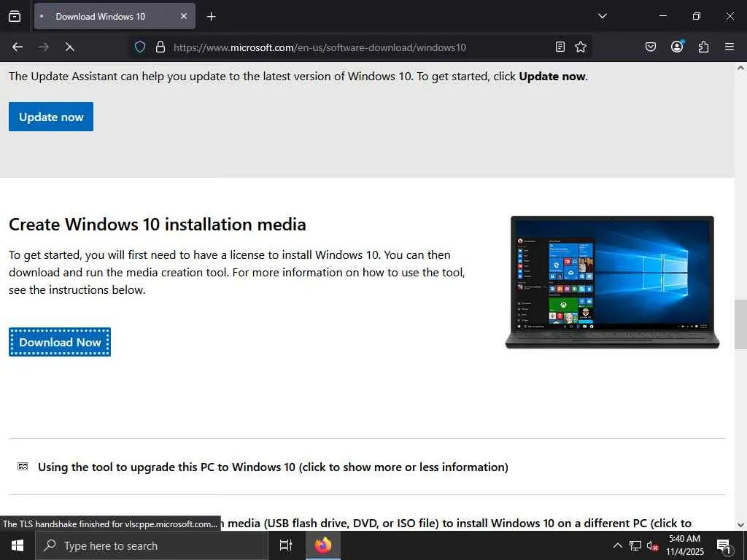The height and width of the screenshot is (560, 747).
Task: Open the notifications action center
Action: coord(724,545)
